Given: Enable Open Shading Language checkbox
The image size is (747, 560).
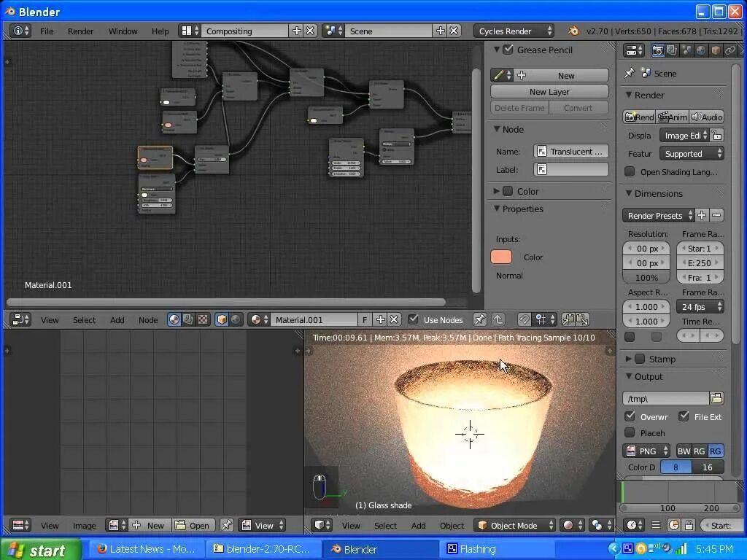Looking at the screenshot, I should [x=630, y=171].
